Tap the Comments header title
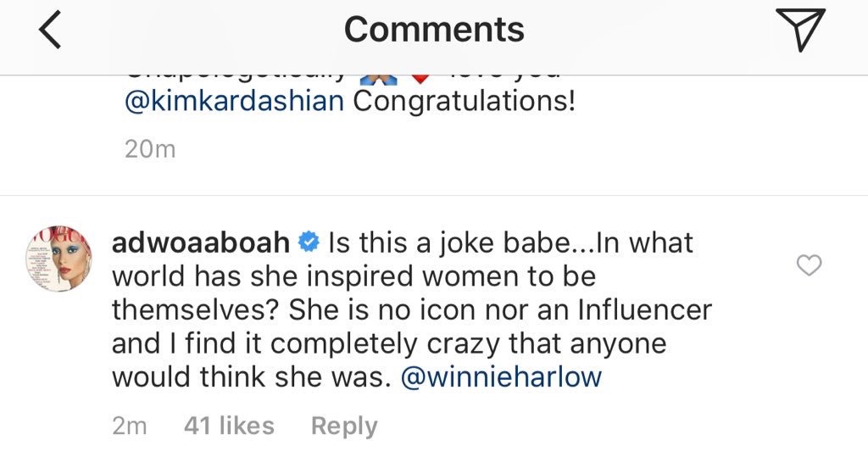This screenshot has height=468, width=868. point(434,30)
